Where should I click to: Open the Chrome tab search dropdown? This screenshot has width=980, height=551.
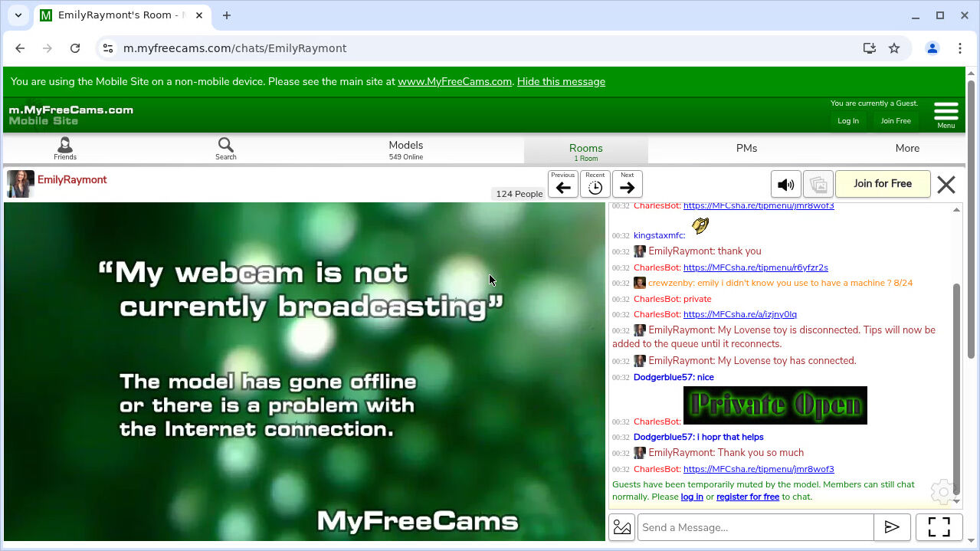(x=18, y=15)
